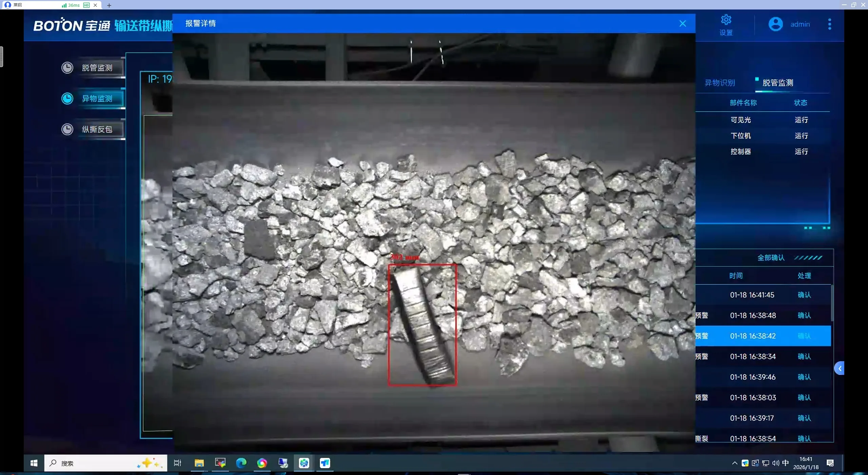Viewport: 868px width, 475px height.
Task: Click the red-boxed foreign object in the image
Action: click(422, 325)
